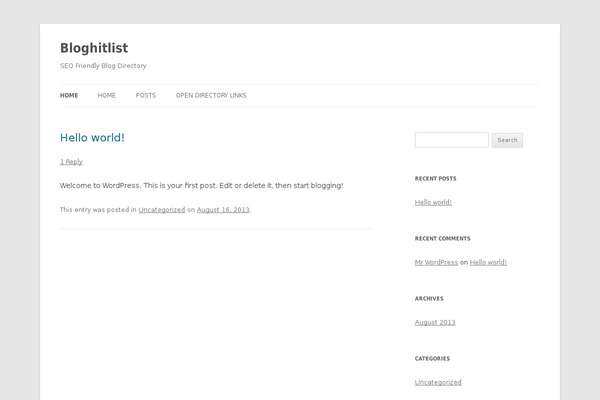Select the bold HOME menu item
Image resolution: width=600 pixels, height=400 pixels.
pos(69,95)
